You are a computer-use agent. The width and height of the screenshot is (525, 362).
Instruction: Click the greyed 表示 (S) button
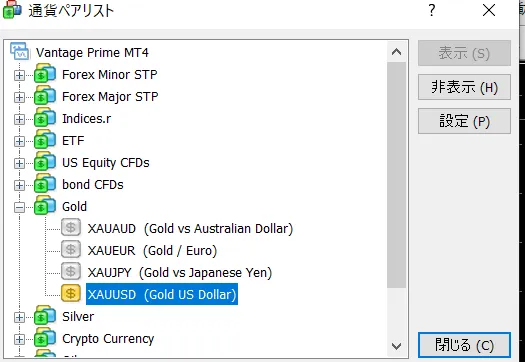point(464,53)
